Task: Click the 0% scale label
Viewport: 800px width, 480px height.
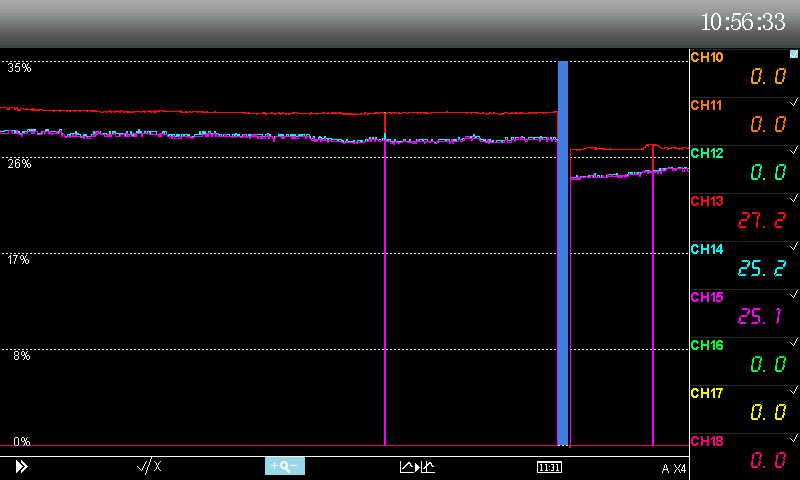Action: 22,441
